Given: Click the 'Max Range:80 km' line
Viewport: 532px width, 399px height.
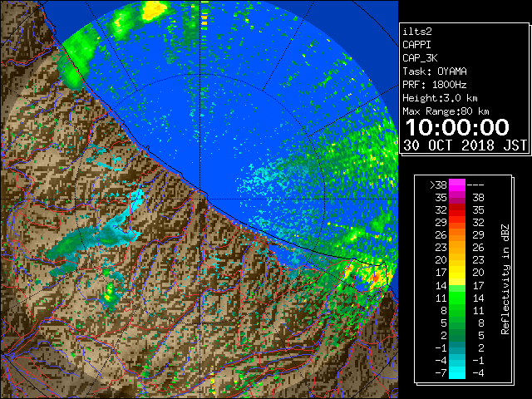Looking at the screenshot, I should tap(446, 111).
